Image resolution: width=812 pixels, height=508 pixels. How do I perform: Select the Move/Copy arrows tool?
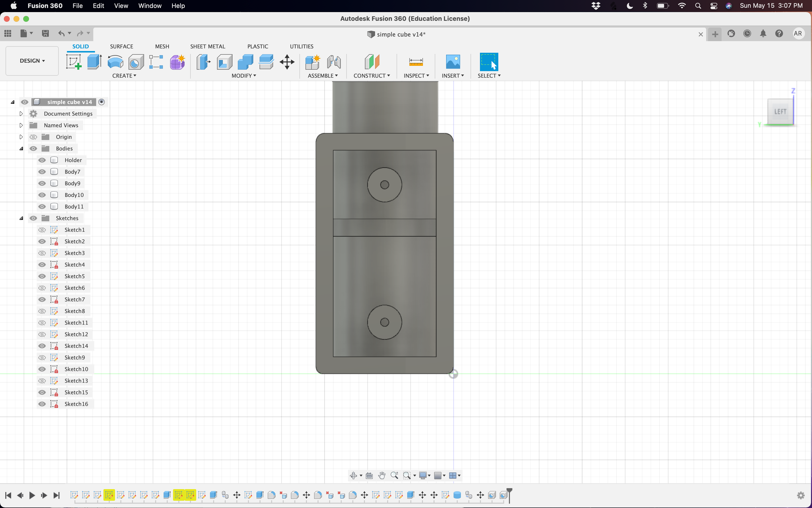287,62
